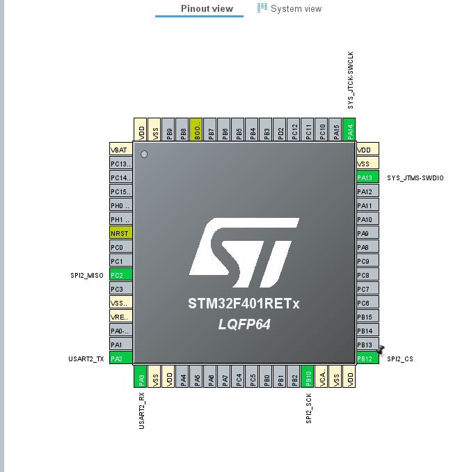Click the VRE.. reference pin
Viewport: 476px width, 472px height.
click(121, 317)
